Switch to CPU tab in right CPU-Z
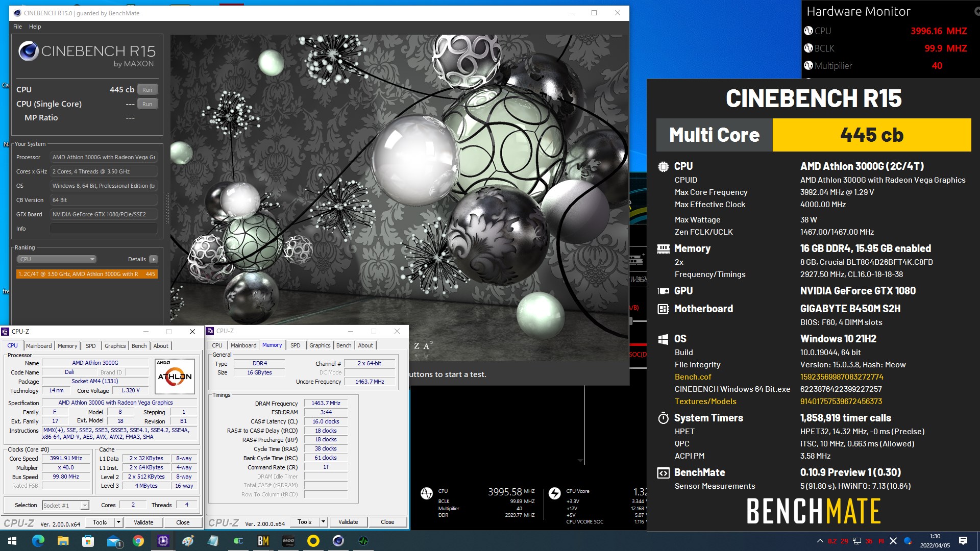The width and height of the screenshot is (980, 551). (217, 345)
